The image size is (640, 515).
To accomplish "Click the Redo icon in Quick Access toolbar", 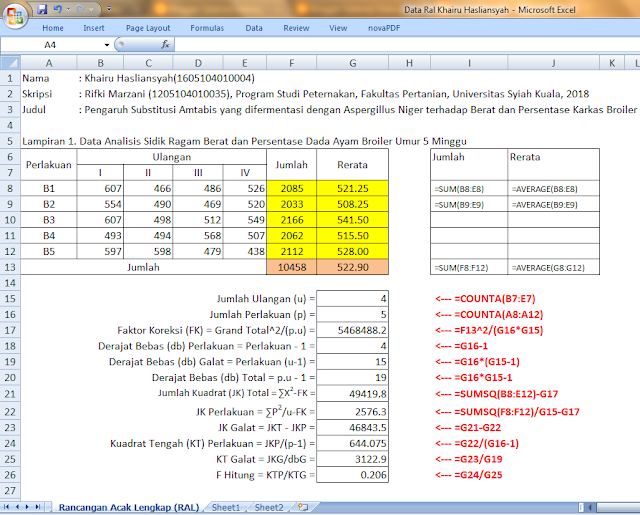I will pos(80,9).
